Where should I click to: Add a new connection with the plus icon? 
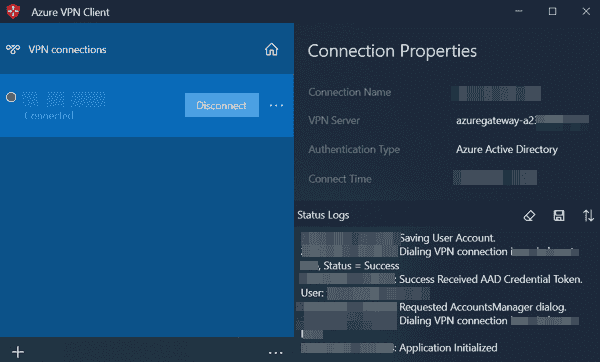pos(18,352)
